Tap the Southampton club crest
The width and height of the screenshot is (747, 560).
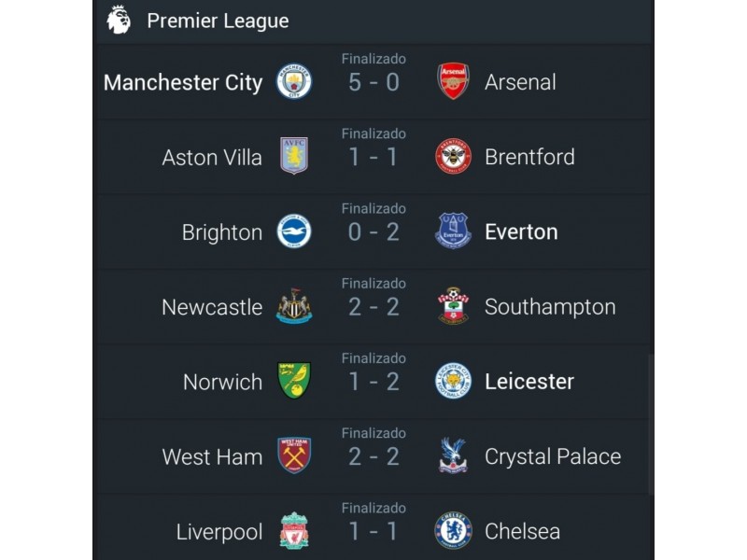point(453,306)
